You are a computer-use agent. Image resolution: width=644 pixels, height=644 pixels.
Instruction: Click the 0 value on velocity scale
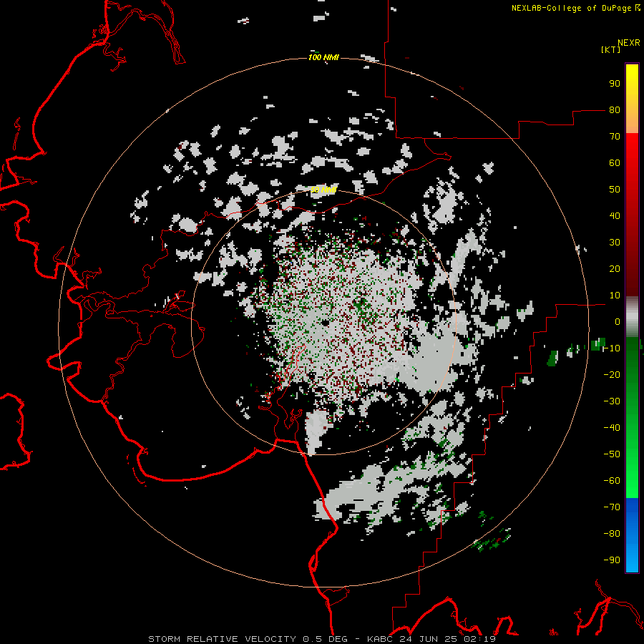coord(618,321)
